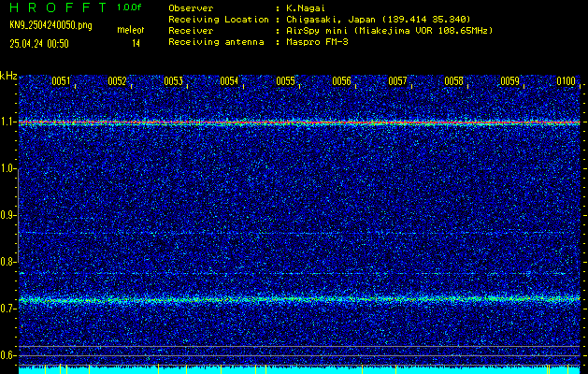Image resolution: width=588 pixels, height=374 pixels.
Task: Click the 0051 time marker
Action: click(61, 81)
